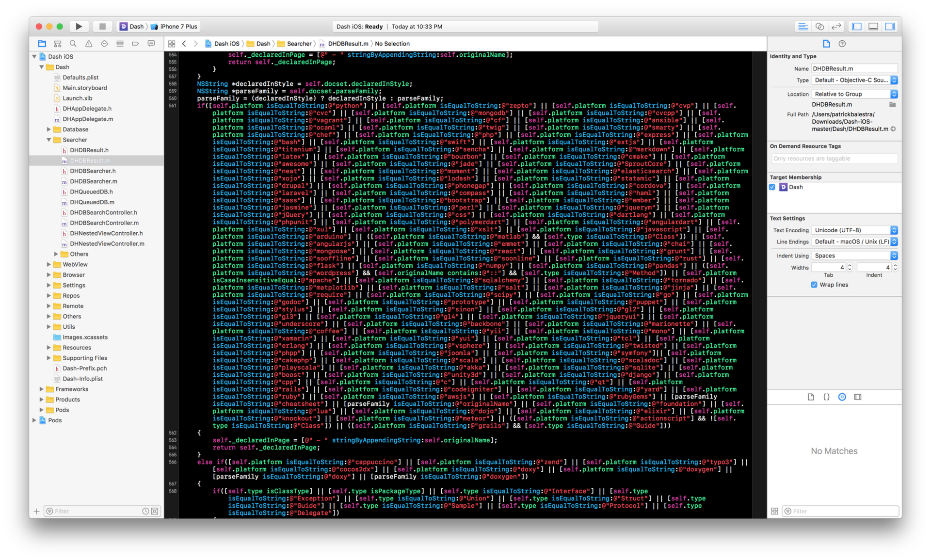Open Indent Using dropdown
The height and width of the screenshot is (560, 931).
coord(854,256)
